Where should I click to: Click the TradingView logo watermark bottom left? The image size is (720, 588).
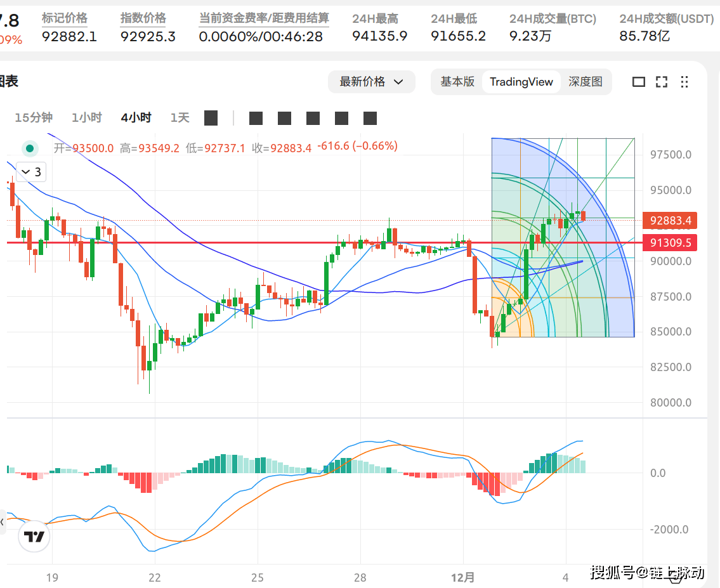(x=34, y=536)
